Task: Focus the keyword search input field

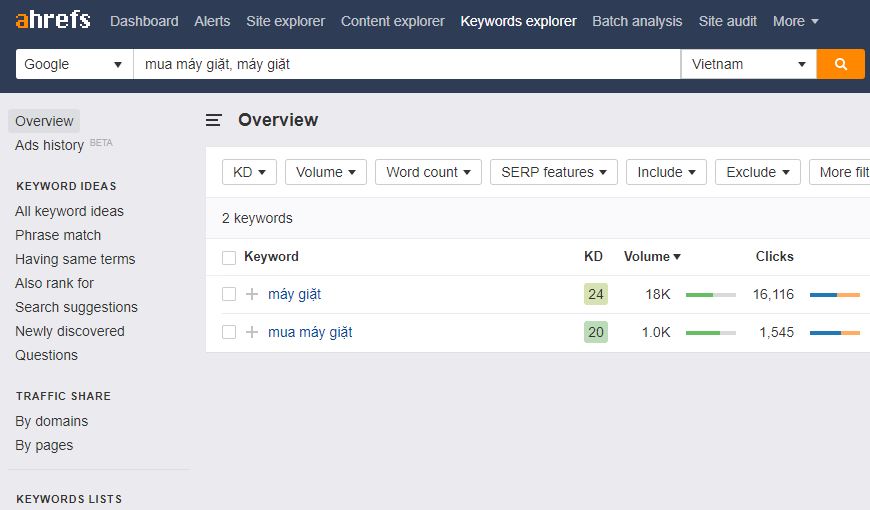Action: coord(407,64)
